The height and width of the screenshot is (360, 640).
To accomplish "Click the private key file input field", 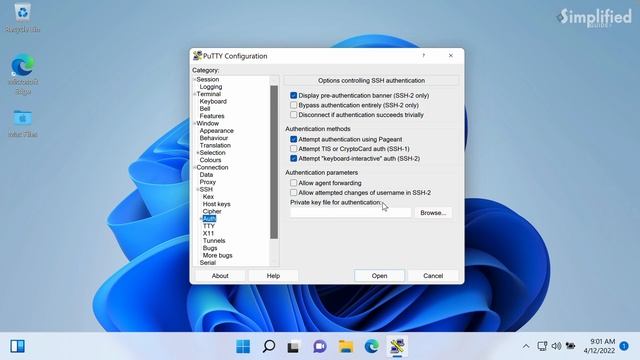I will point(350,213).
